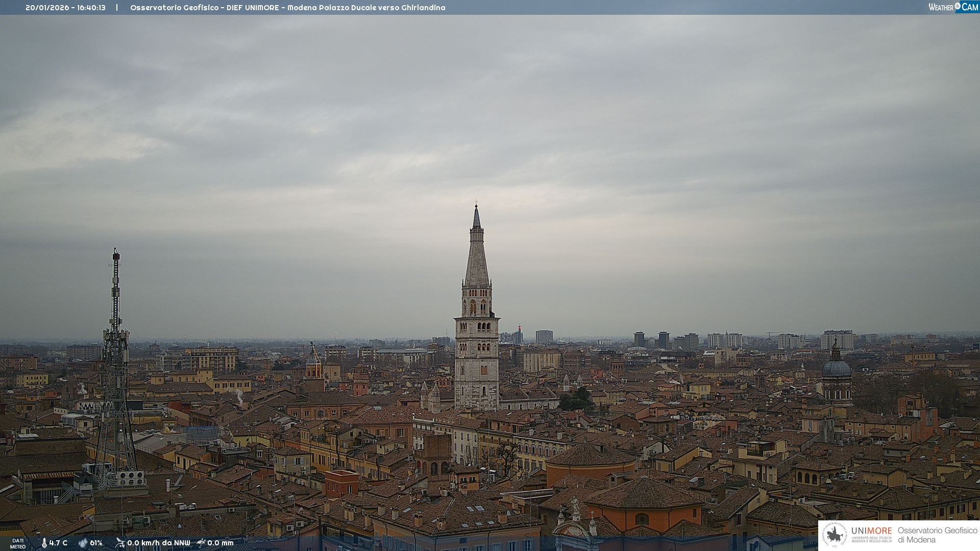This screenshot has width=980, height=551.
Task: Click the 0.0 mm rainfall value
Action: [220, 543]
